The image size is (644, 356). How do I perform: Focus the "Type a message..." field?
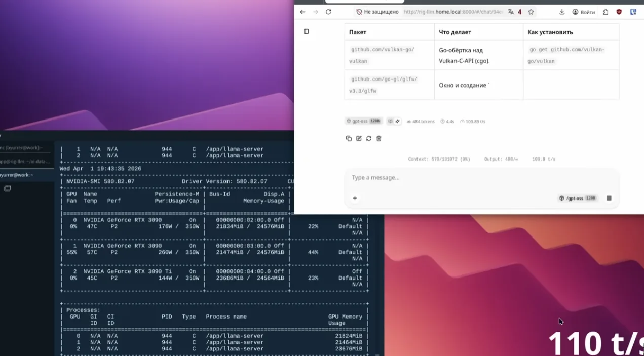point(481,178)
